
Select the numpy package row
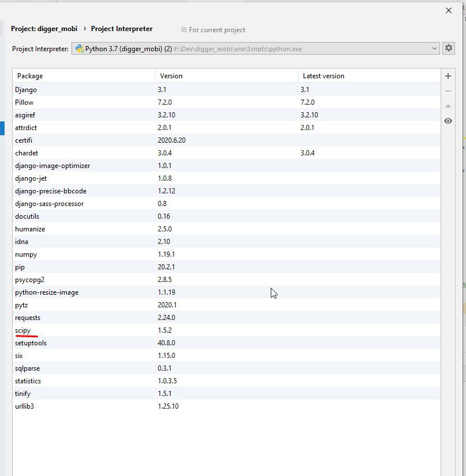point(226,254)
